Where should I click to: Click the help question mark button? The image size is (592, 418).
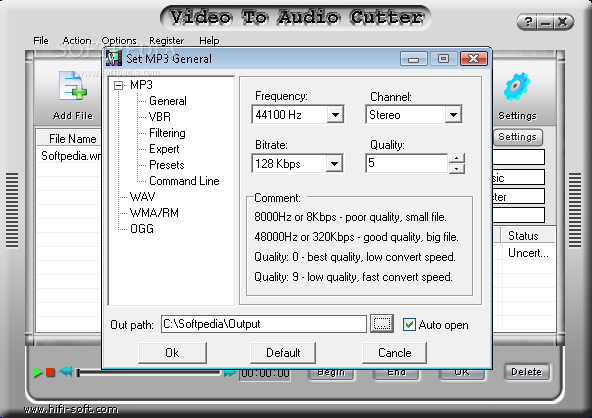point(529,22)
